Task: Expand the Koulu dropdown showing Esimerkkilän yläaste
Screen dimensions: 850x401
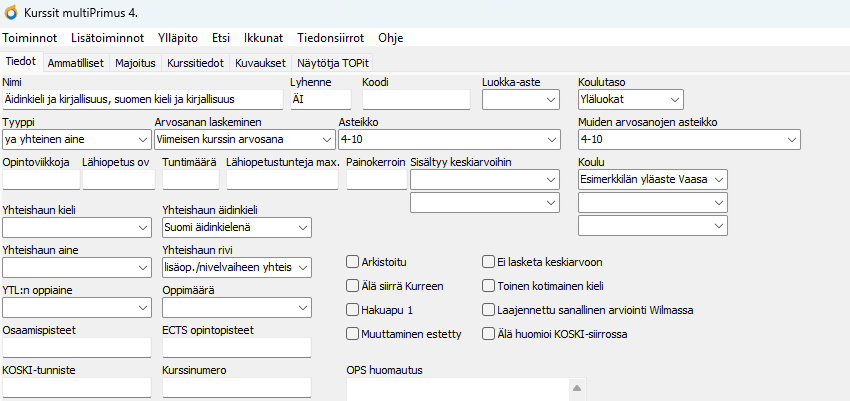Action: click(x=717, y=179)
